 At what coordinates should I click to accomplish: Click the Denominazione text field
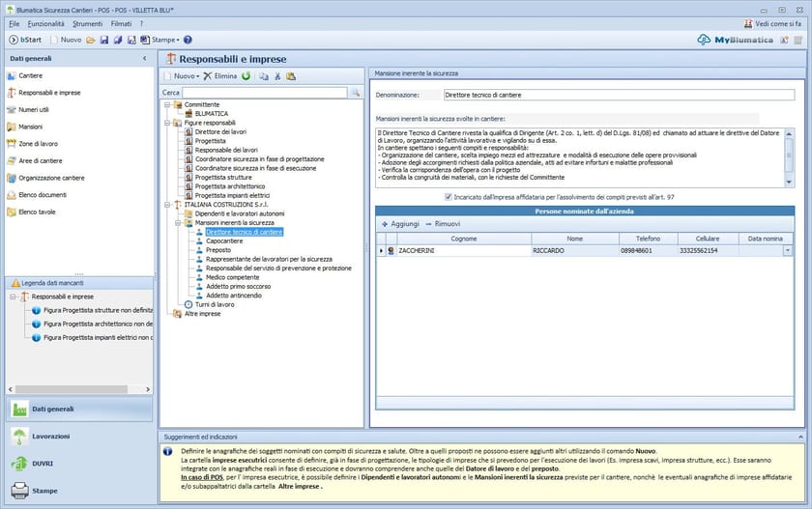coord(618,95)
